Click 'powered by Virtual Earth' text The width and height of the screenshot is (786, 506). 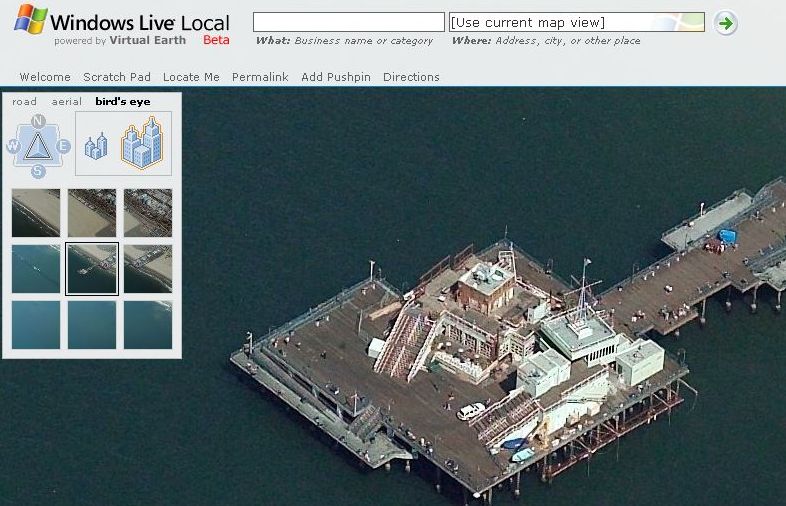pyautogui.click(x=120, y=41)
